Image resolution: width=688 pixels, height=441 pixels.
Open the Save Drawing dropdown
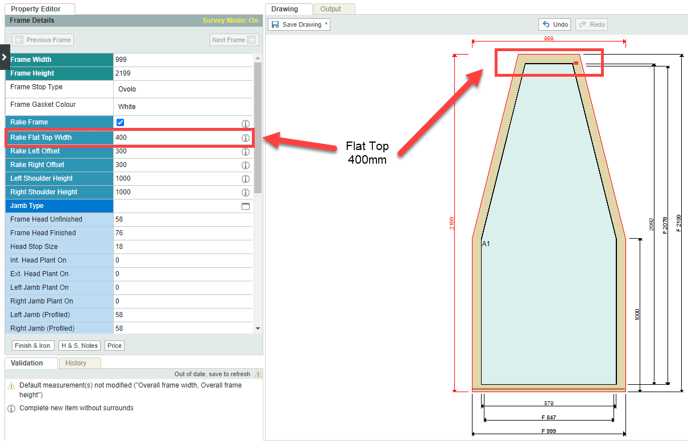pos(299,24)
